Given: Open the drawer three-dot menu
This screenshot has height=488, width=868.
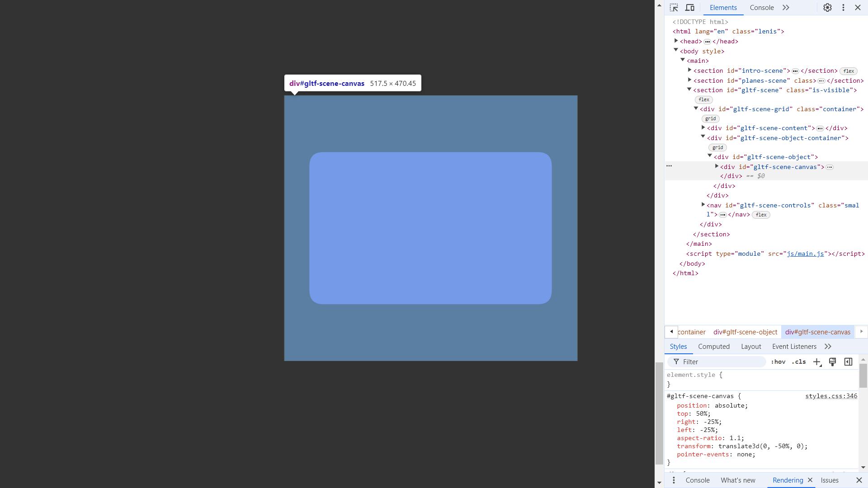Looking at the screenshot, I should coord(674,480).
